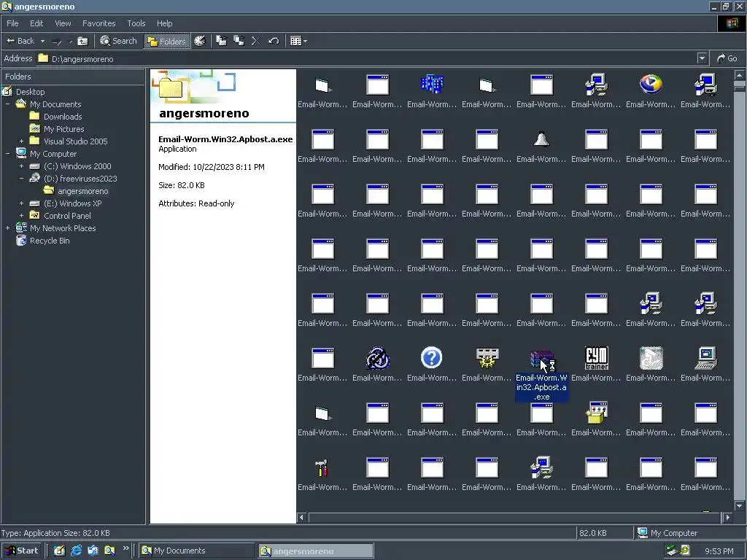Select the blue question mark Email-Worm icon

pyautogui.click(x=432, y=357)
